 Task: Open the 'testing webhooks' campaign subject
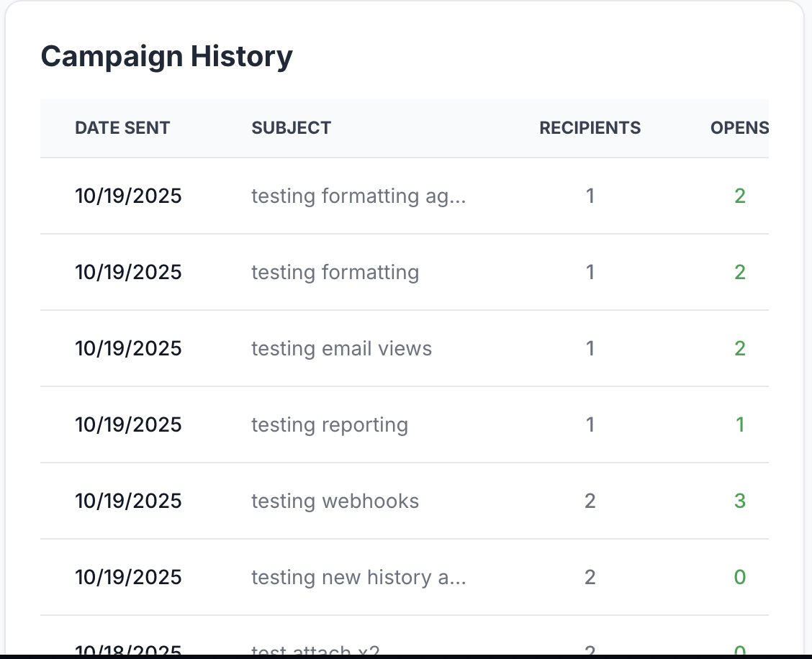(335, 501)
